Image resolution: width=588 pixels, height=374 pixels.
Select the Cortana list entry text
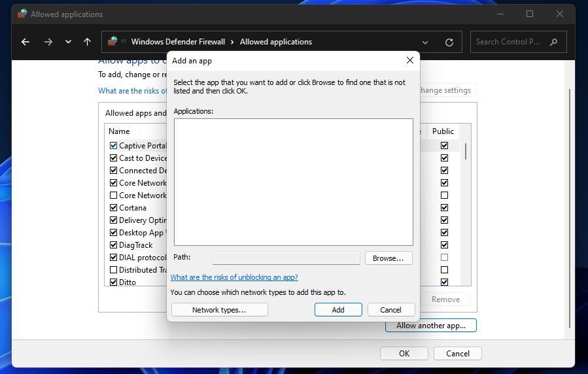click(133, 208)
